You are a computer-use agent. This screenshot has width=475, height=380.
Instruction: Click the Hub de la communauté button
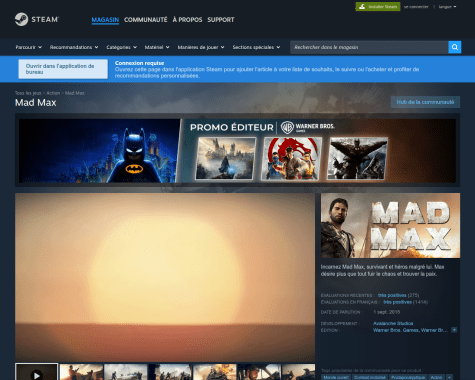click(x=425, y=102)
